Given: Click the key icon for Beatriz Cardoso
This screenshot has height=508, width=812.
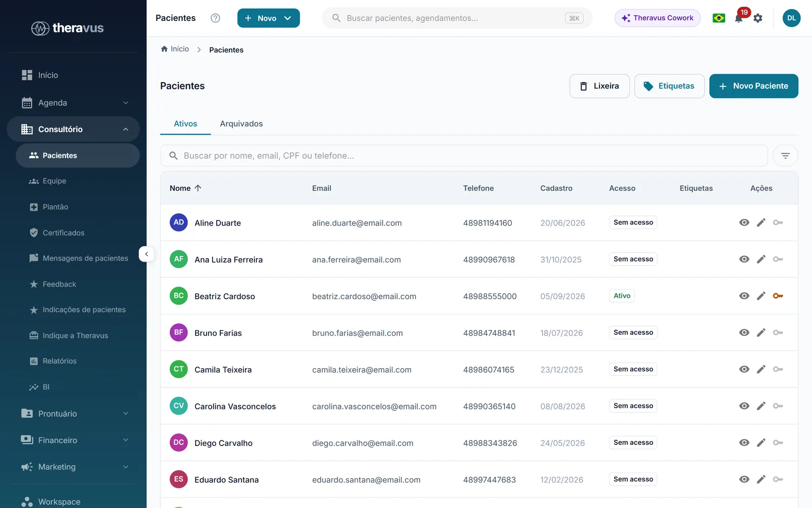Looking at the screenshot, I should click(x=778, y=296).
